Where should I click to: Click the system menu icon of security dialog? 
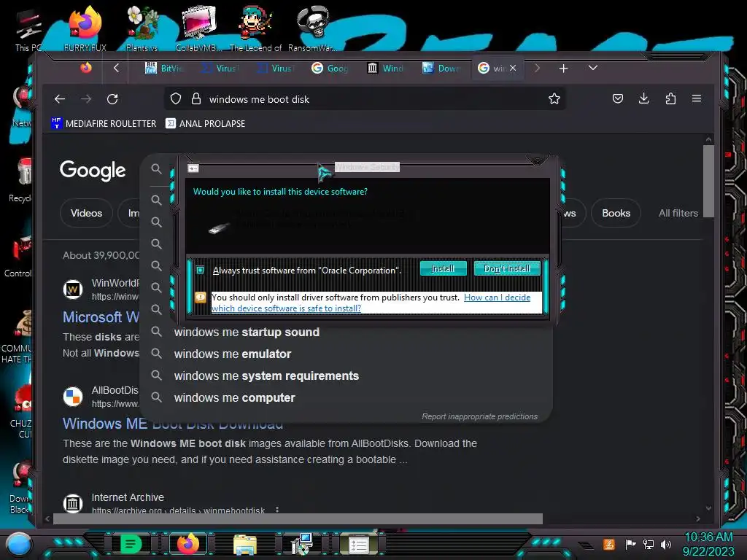tap(193, 168)
